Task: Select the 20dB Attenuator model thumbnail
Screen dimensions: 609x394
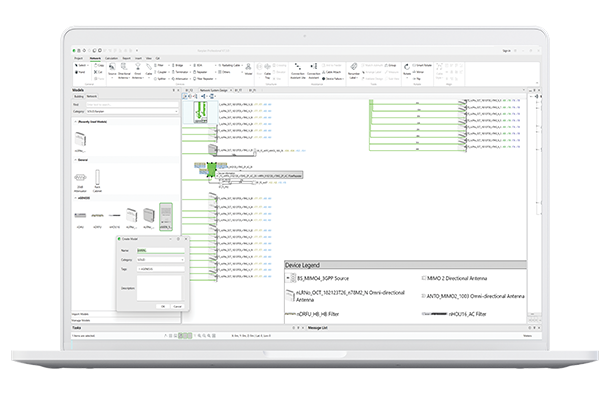Action: [x=80, y=181]
